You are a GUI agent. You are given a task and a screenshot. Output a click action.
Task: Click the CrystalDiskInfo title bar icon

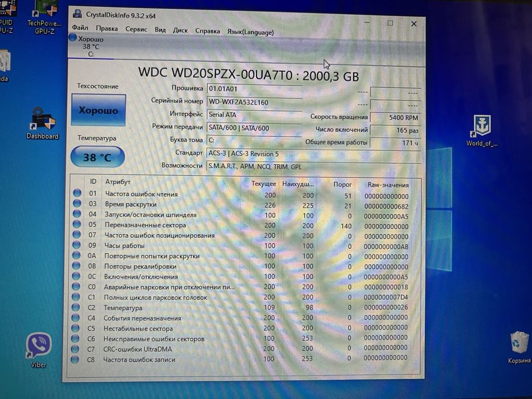point(78,14)
